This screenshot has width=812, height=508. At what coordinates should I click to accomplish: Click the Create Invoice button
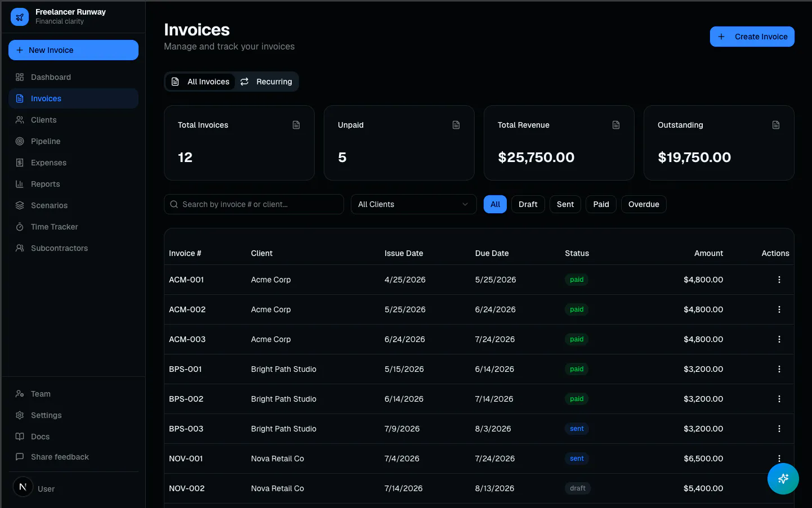752,37
